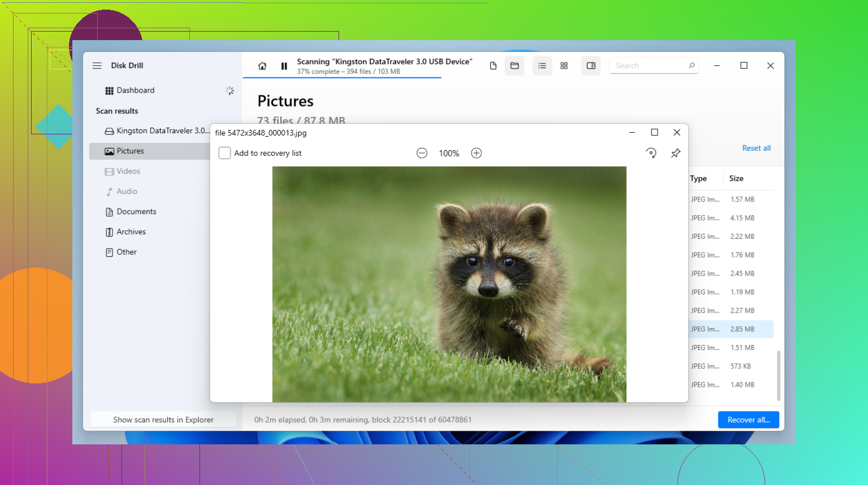The height and width of the screenshot is (485, 868).
Task: Maximize the preview window
Action: (654, 133)
